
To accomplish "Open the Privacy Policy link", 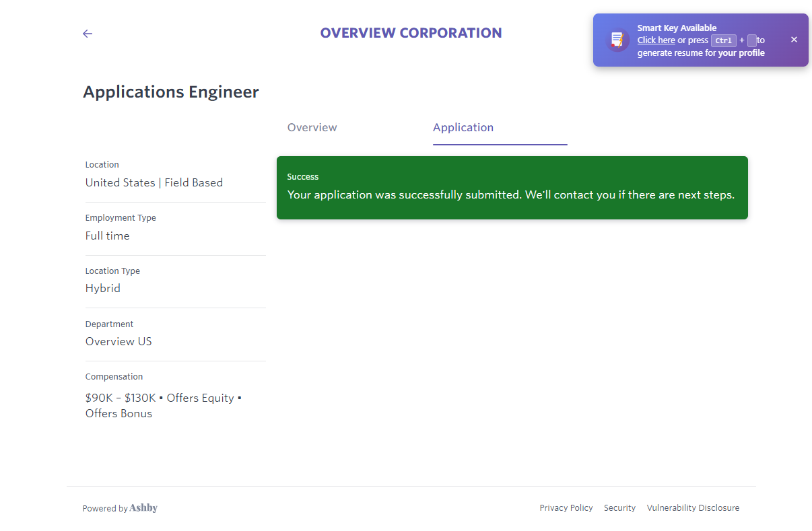I will point(566,508).
